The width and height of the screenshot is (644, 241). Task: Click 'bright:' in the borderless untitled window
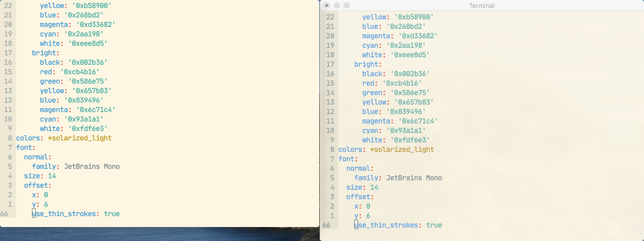point(45,53)
